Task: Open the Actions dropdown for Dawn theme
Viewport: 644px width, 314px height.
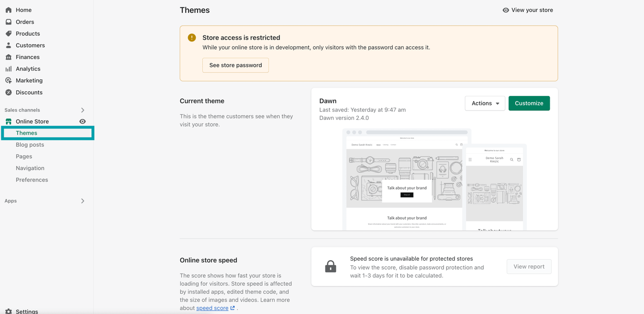Action: (485, 103)
